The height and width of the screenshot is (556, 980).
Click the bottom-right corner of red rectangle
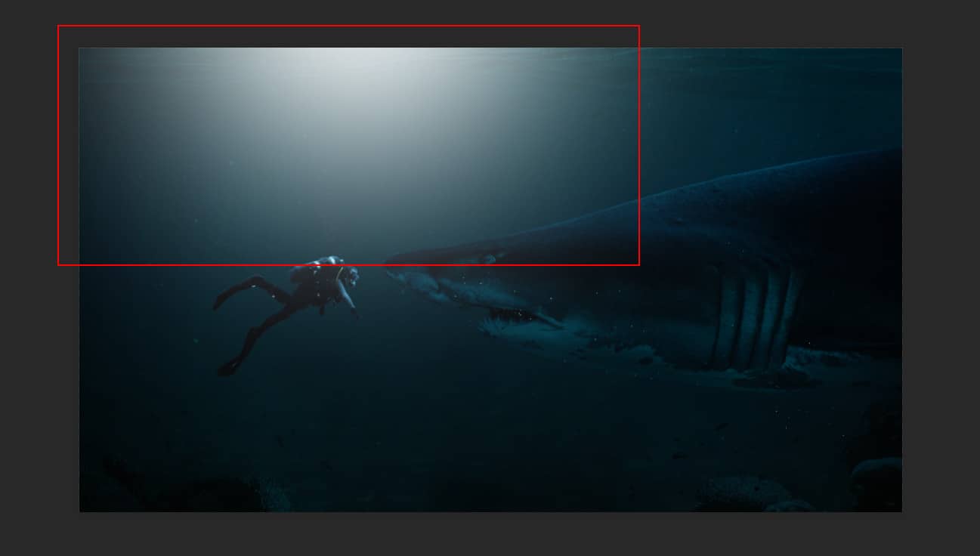[x=639, y=265]
